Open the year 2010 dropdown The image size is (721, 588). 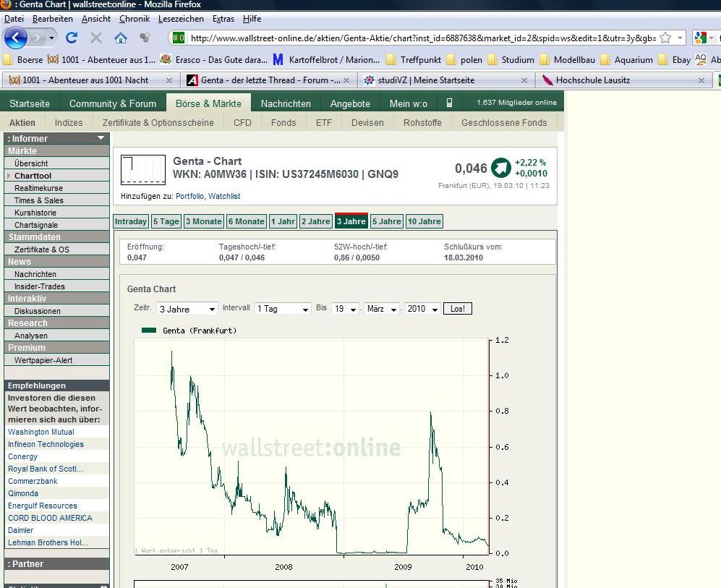pyautogui.click(x=422, y=309)
